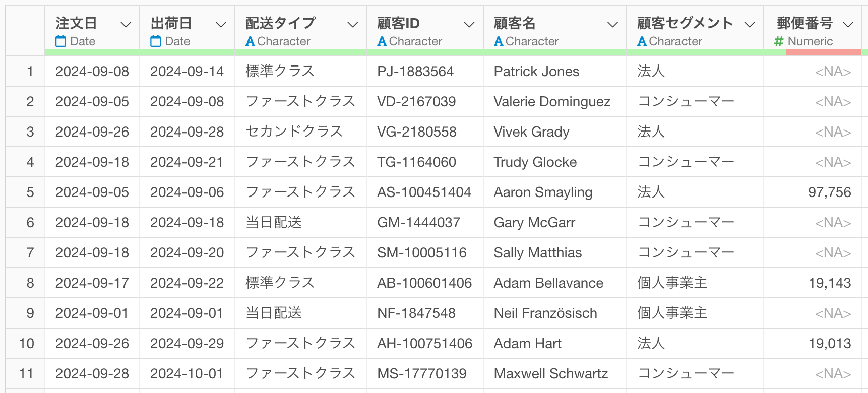Click the red NA bar under 郵便番号

[x=824, y=52]
